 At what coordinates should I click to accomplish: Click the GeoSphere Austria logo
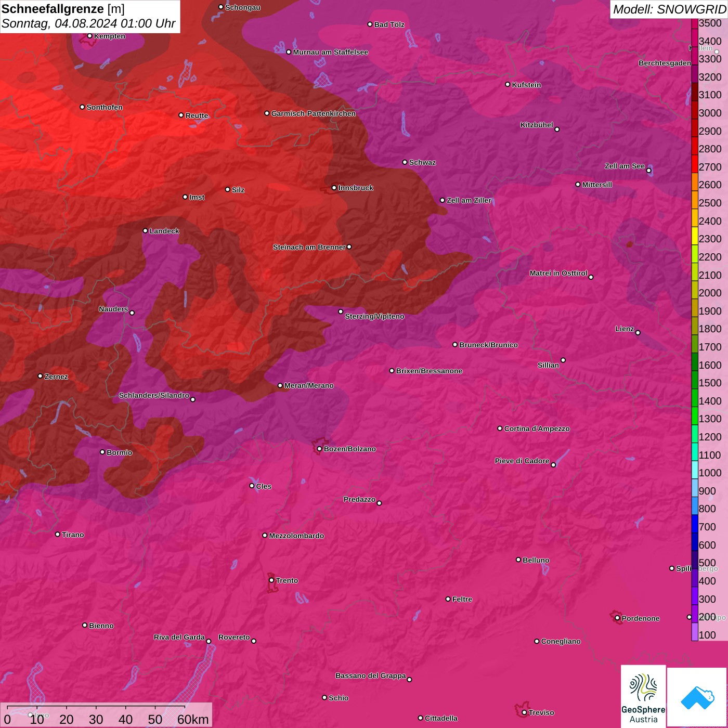click(x=643, y=695)
